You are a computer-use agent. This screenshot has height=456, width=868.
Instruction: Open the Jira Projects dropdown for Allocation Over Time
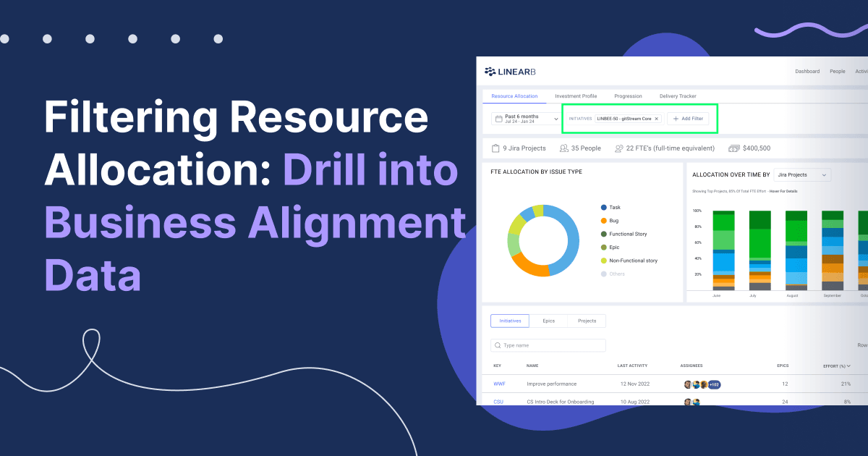(803, 174)
